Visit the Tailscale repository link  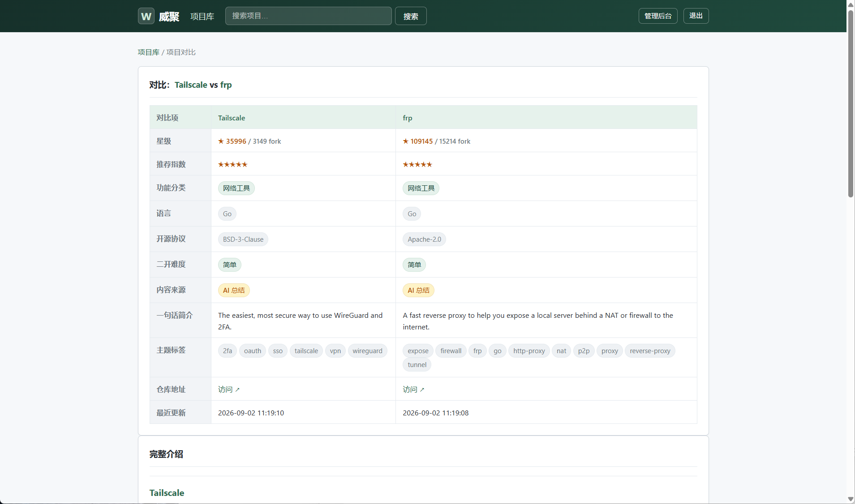tap(229, 389)
